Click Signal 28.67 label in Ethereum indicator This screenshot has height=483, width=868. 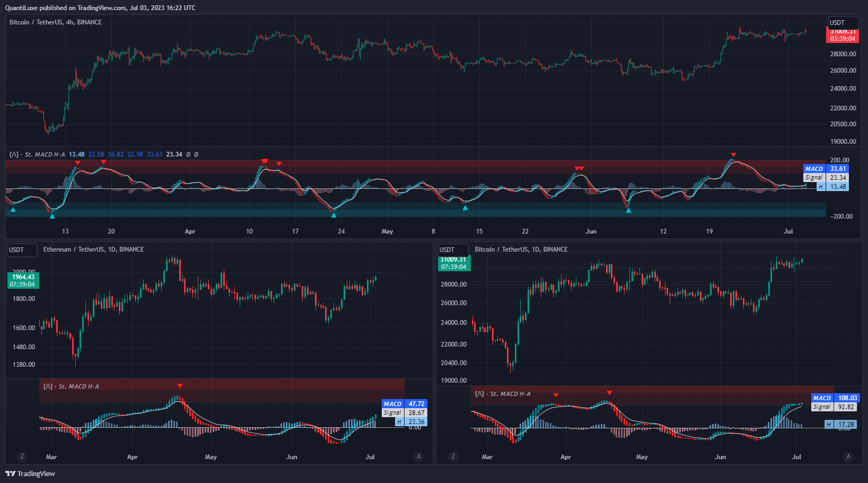point(404,413)
